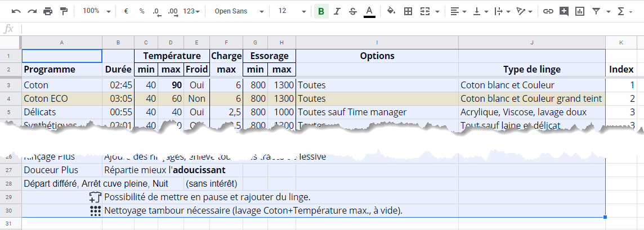Screen dimensions: 644x230
Task: Click the "Options" header cell
Action: (377, 56)
